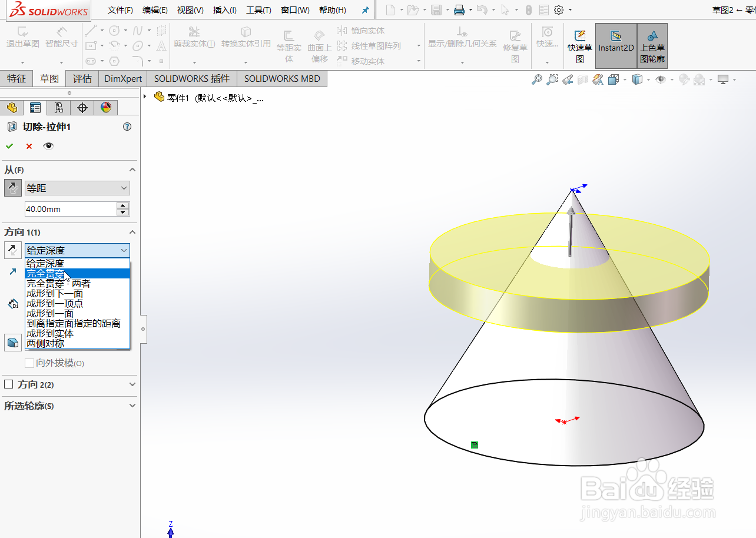Open the 编辑(E) menu
756x538 pixels.
tap(155, 10)
